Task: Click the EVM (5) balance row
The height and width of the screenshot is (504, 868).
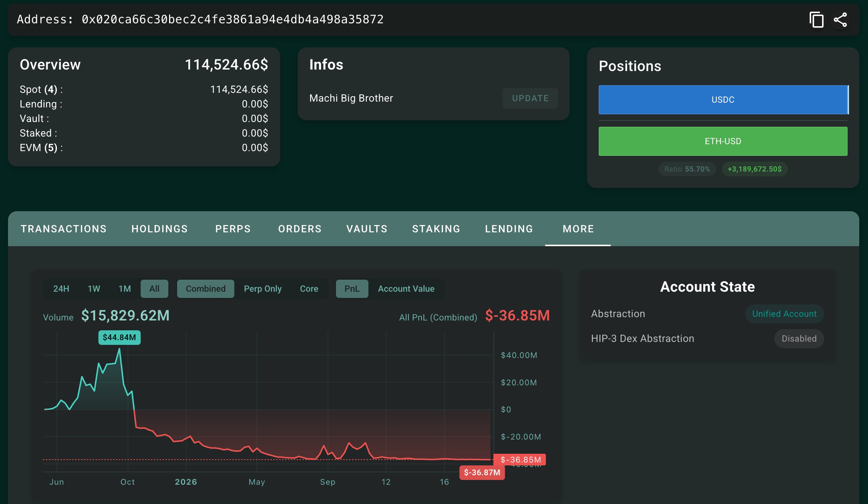Action: tap(144, 148)
